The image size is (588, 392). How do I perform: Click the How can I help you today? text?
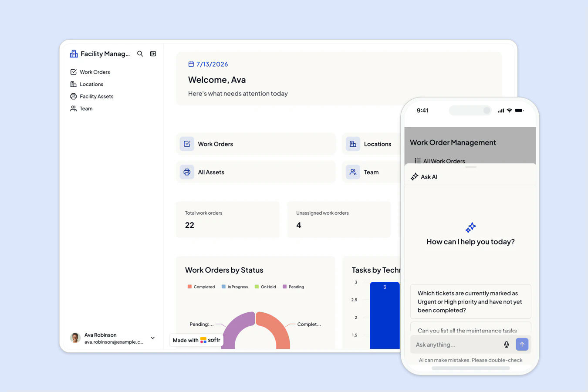470,242
